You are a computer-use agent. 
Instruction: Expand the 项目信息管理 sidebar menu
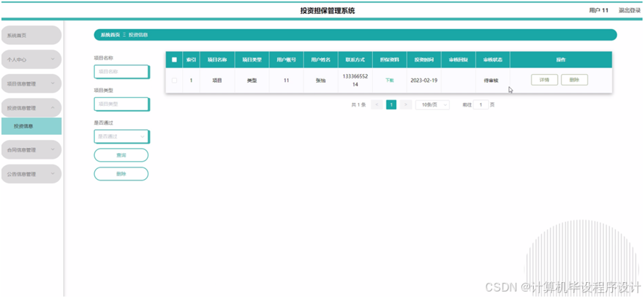pos(31,83)
